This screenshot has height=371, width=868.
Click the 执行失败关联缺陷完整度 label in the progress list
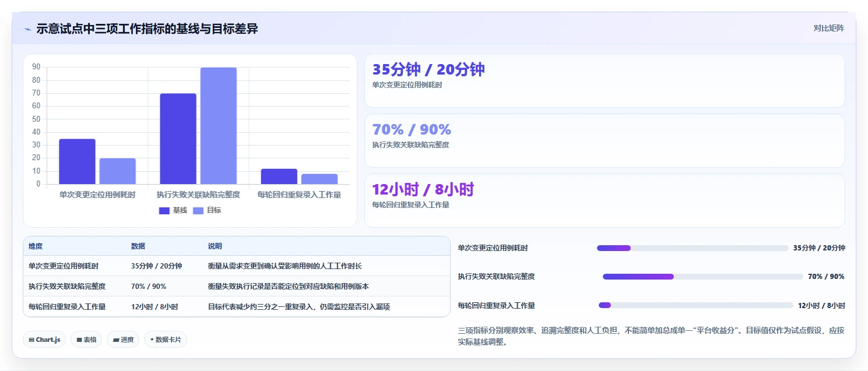497,277
